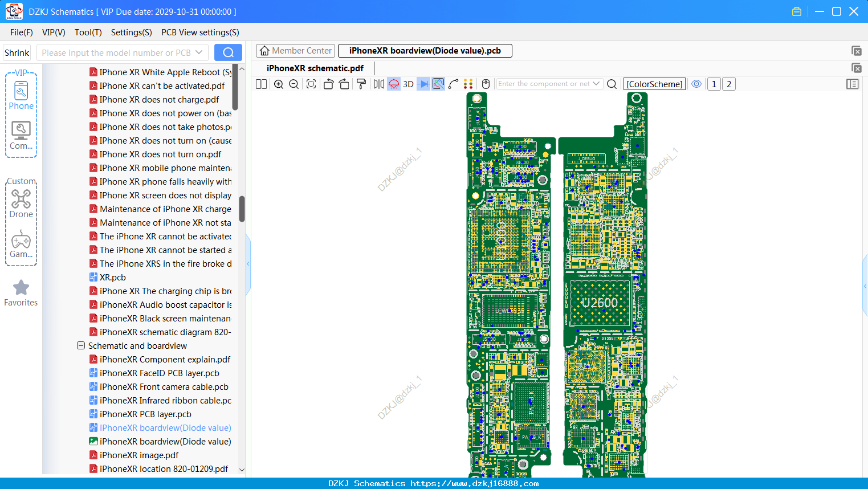Mirror flip the board view
This screenshot has width=868, height=489.
coord(379,84)
